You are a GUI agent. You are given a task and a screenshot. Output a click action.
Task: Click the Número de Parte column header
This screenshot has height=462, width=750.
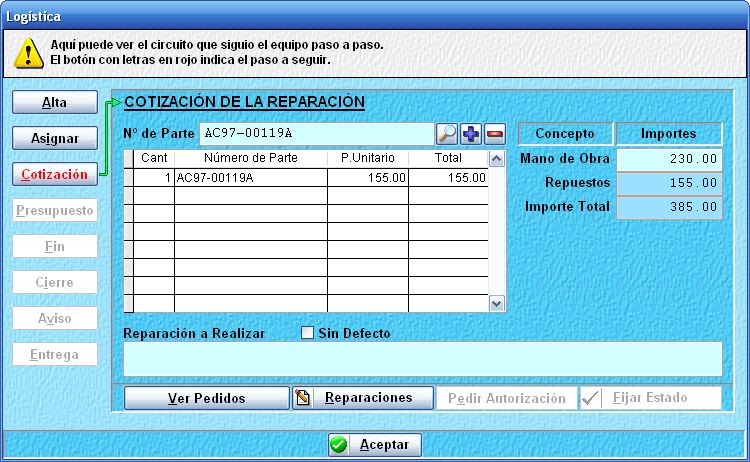tap(251, 158)
